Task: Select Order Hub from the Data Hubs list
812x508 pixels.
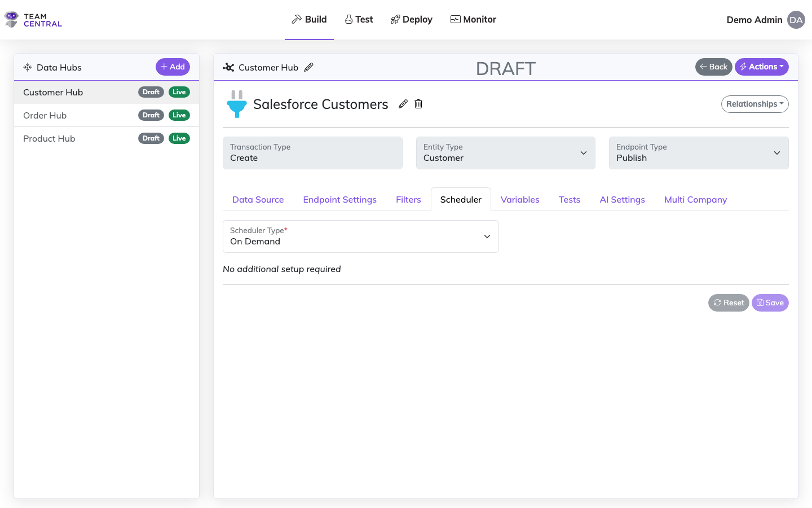Action: 45,115
